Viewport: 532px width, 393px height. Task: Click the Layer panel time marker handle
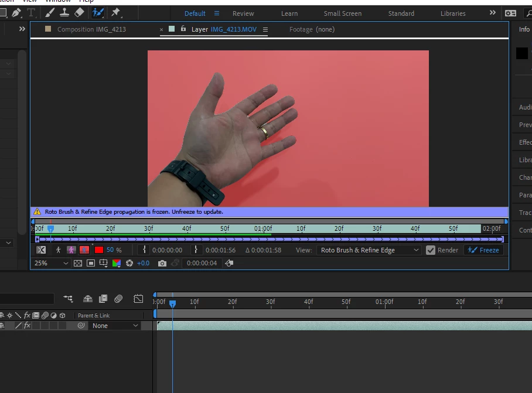(x=50, y=229)
